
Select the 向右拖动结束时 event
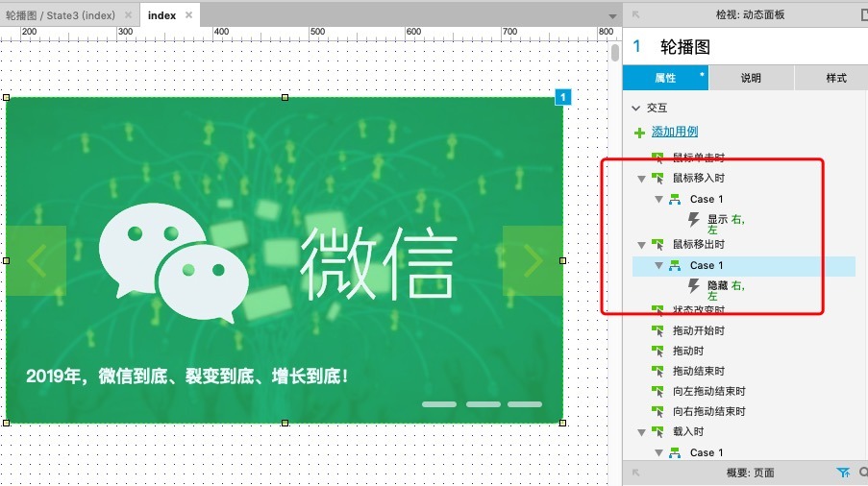point(709,411)
